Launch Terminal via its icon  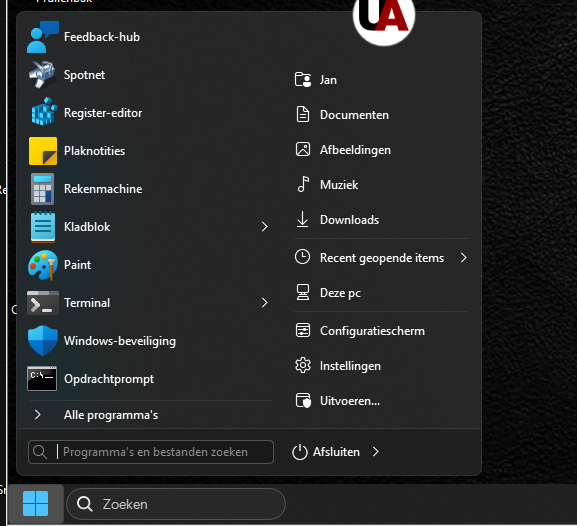(43, 303)
